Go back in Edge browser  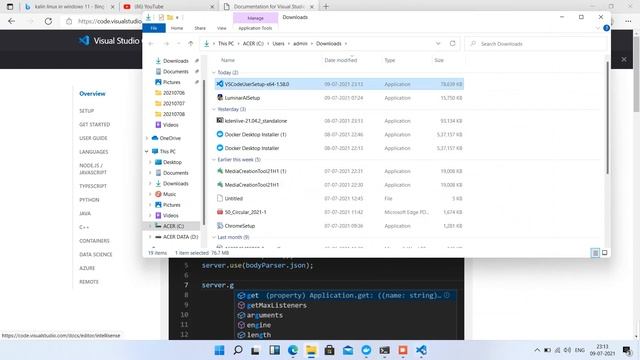[11, 21]
